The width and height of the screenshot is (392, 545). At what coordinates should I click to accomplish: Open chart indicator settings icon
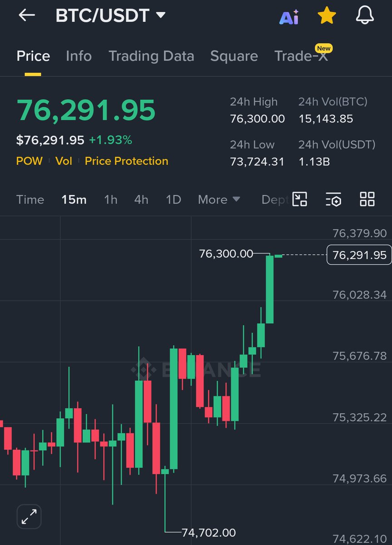(x=333, y=199)
